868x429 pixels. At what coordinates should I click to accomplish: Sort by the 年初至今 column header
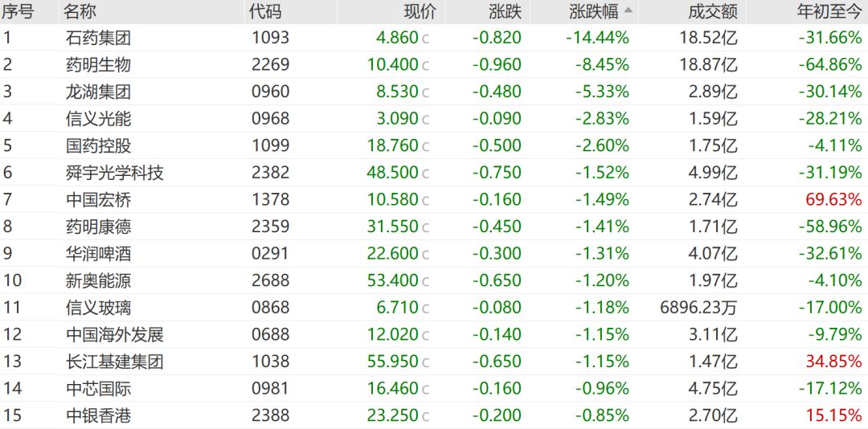pos(829,11)
